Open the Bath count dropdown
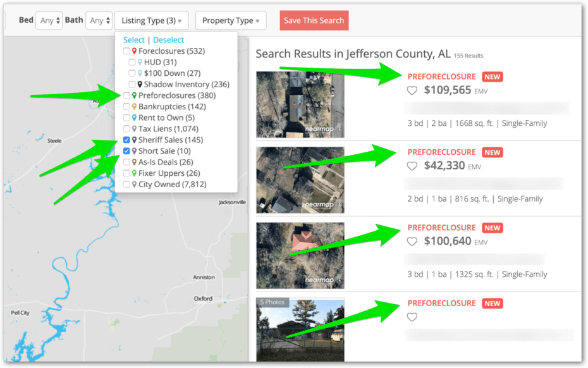 tap(99, 21)
